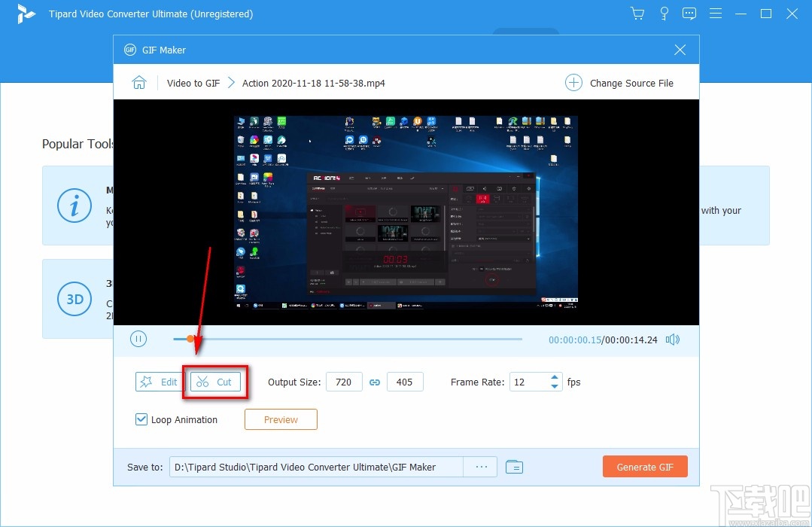This screenshot has height=527, width=812.
Task: Click the plus icon for Change Source File
Action: pos(573,83)
